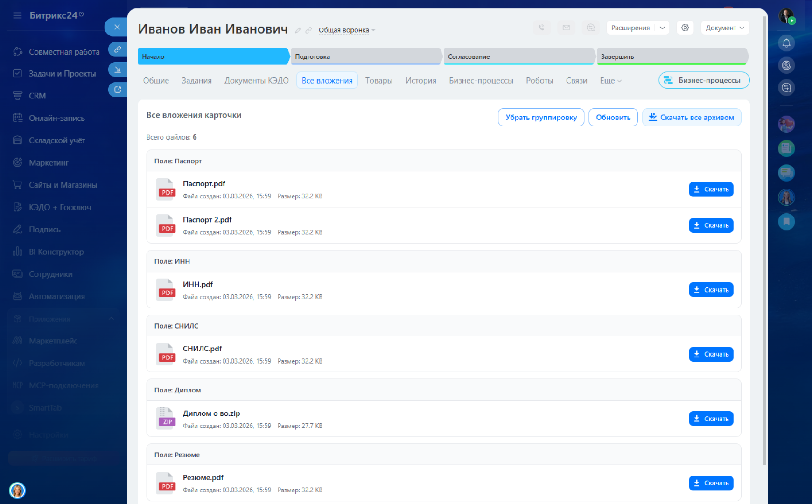This screenshot has height=504, width=812.
Task: Download the Диплом о во.zip file
Action: 711,419
